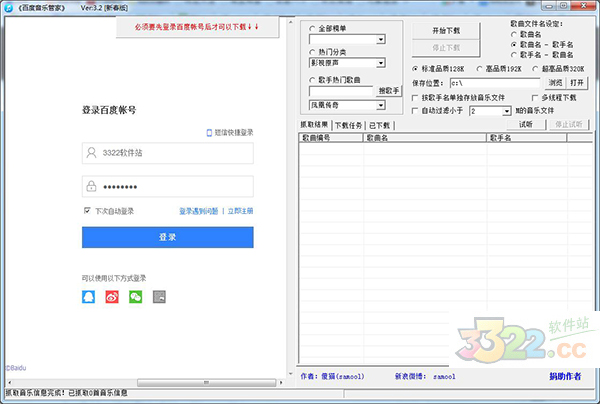Switch to the 已下载 tab
The image size is (600, 404).
point(380,125)
